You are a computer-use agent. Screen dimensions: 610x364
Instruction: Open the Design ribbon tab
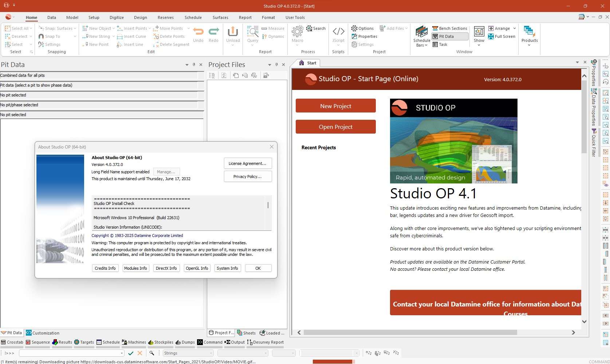click(x=140, y=17)
